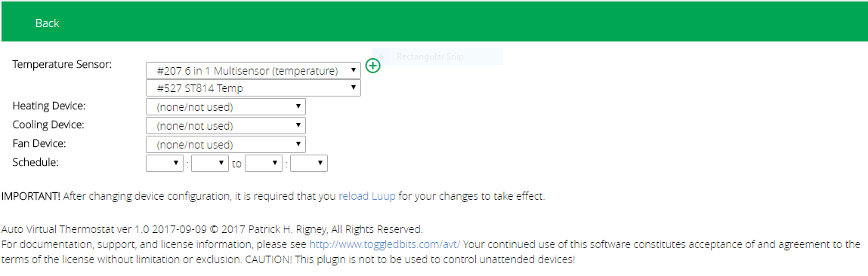The height and width of the screenshot is (276, 868).
Task: Expand the Fan Device dropdown
Action: click(226, 144)
